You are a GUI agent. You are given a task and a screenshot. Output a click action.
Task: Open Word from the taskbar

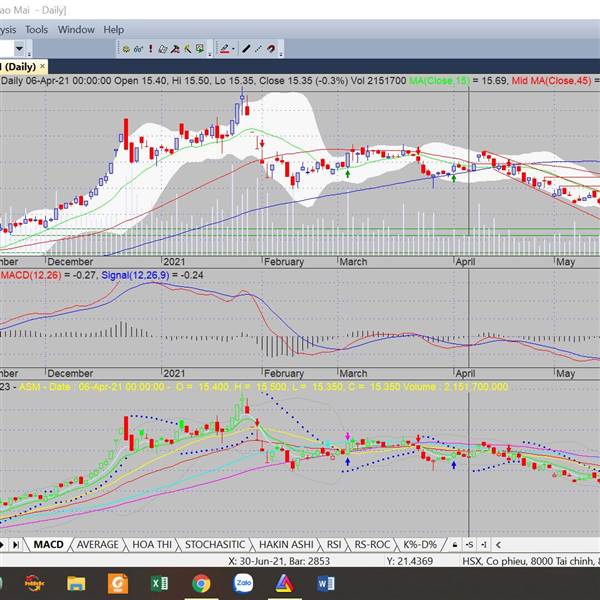point(326,584)
